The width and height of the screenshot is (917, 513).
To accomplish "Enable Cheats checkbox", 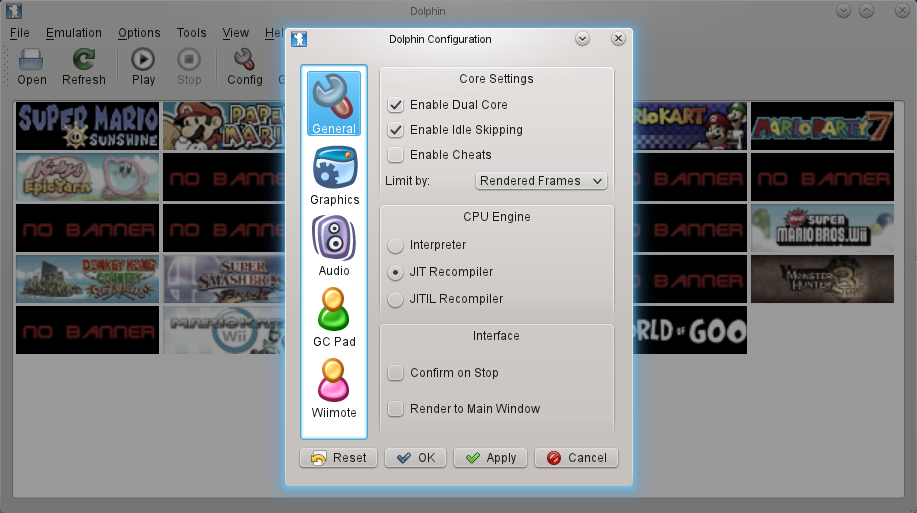I will point(396,155).
